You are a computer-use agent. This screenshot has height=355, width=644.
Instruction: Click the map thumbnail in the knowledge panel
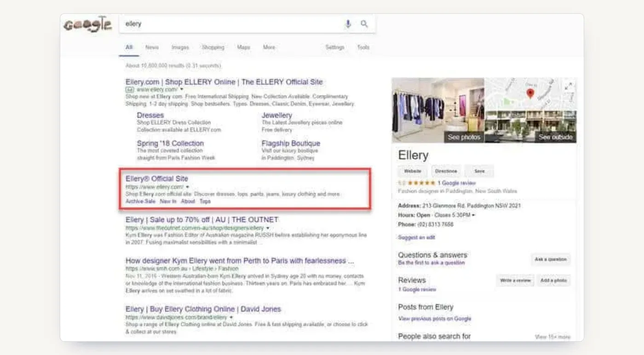coord(531,94)
